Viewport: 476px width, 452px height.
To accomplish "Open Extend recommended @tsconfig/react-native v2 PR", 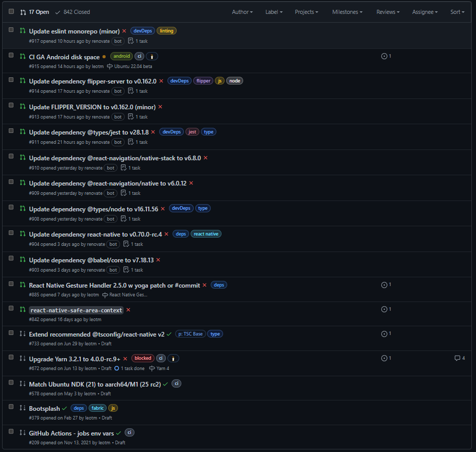I will coord(96,334).
